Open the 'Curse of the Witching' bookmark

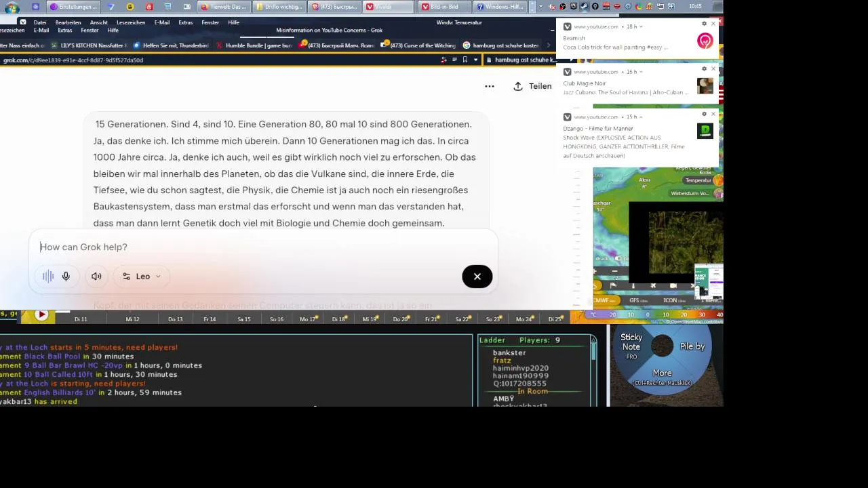(x=418, y=45)
